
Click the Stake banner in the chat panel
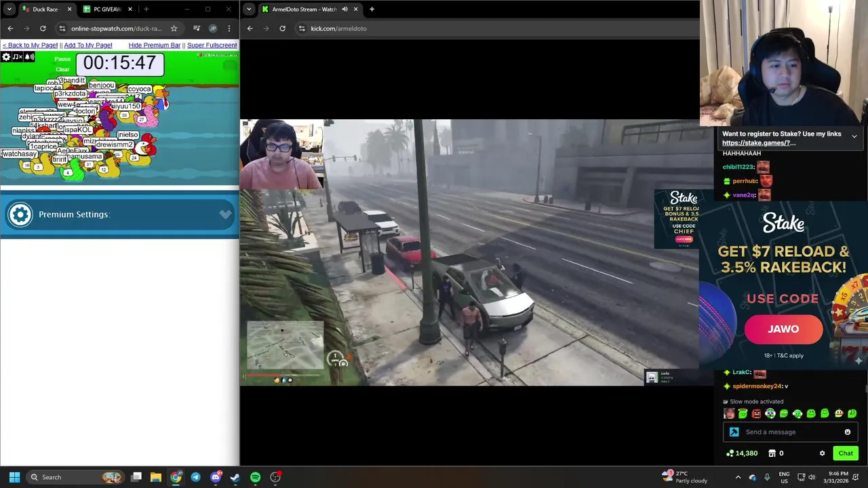tap(783, 285)
